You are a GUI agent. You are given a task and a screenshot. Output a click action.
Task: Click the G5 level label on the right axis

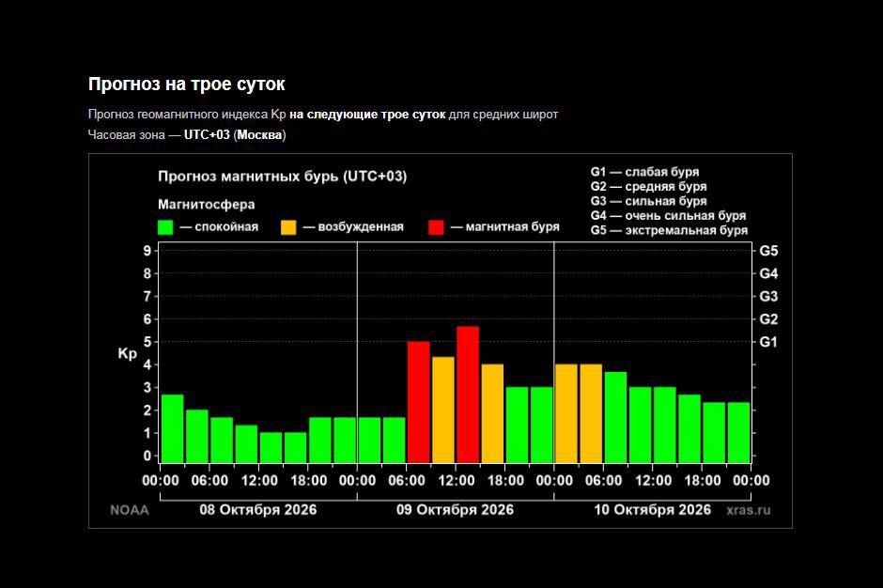pyautogui.click(x=768, y=251)
